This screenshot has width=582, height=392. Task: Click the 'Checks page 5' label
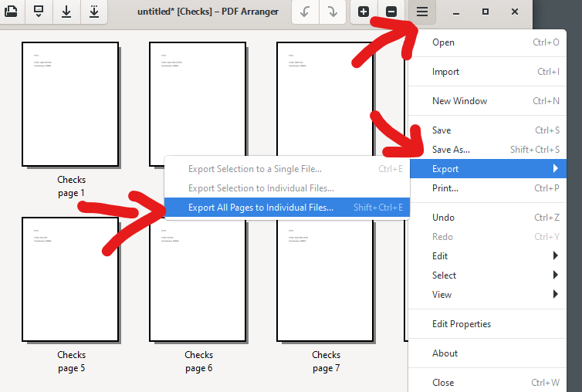click(x=71, y=362)
